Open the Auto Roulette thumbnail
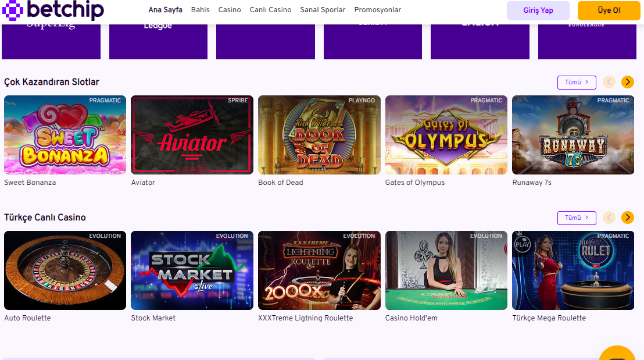The height and width of the screenshot is (360, 644). coord(65,270)
